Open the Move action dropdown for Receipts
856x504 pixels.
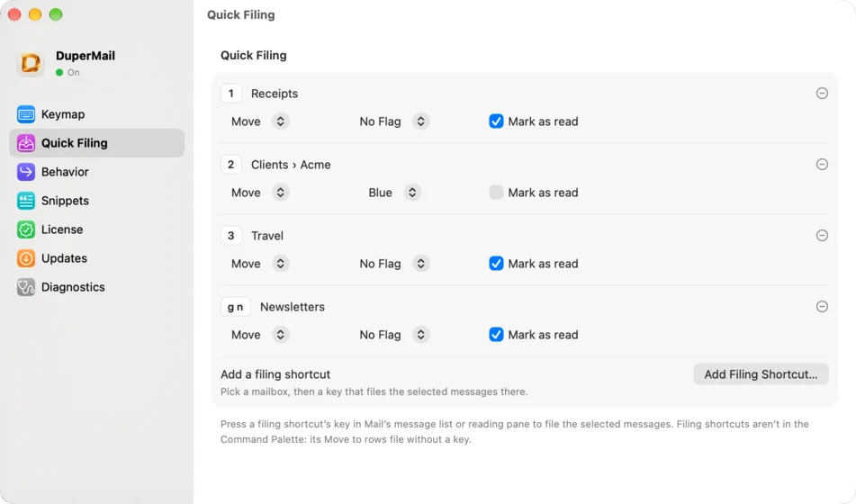point(260,121)
